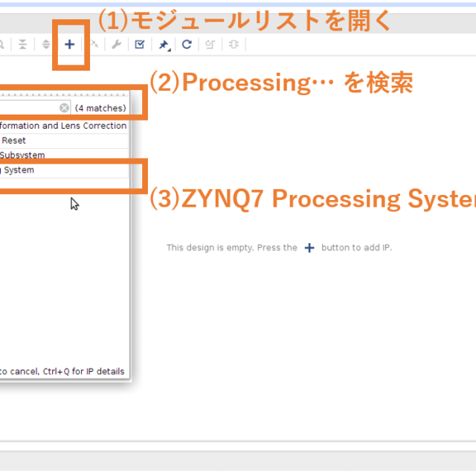Screen dimensions: 476x476
Task: Click inside the IP search text field
Action: pos(30,108)
